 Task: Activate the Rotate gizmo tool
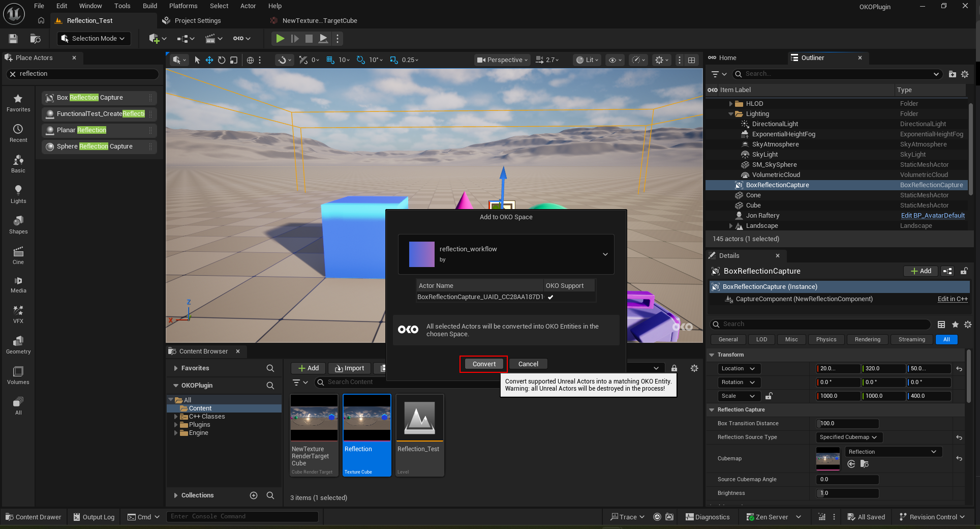point(222,60)
